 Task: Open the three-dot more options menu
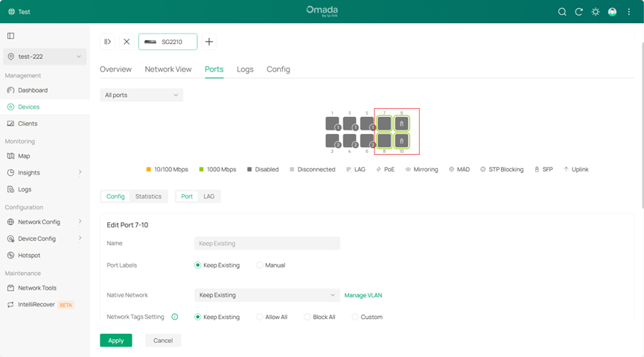click(x=629, y=12)
